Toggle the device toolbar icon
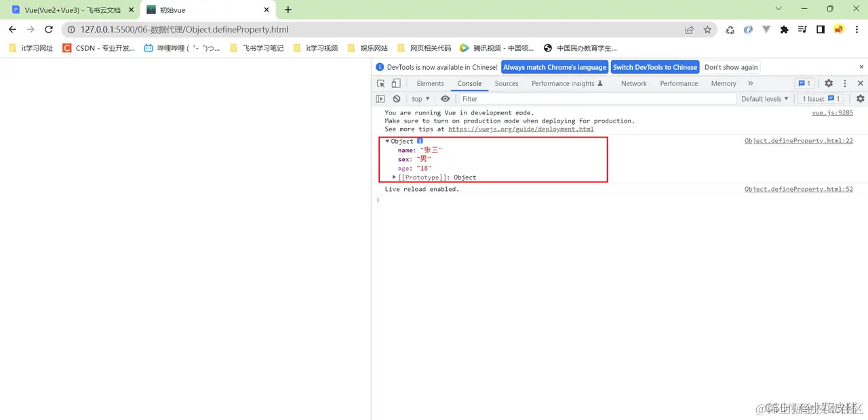 pos(396,83)
